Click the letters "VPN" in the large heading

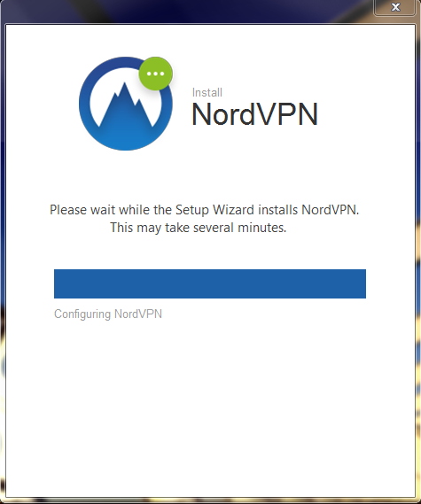(287, 114)
